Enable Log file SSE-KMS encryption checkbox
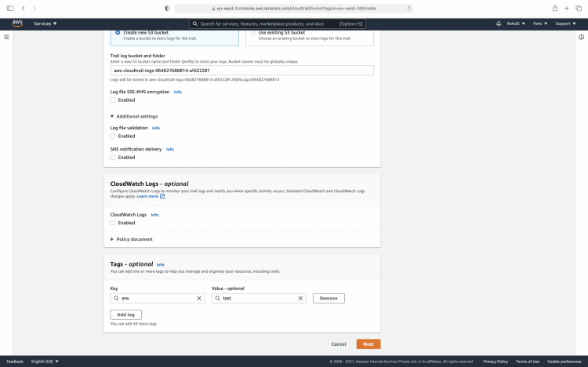588x367 pixels. [x=113, y=100]
